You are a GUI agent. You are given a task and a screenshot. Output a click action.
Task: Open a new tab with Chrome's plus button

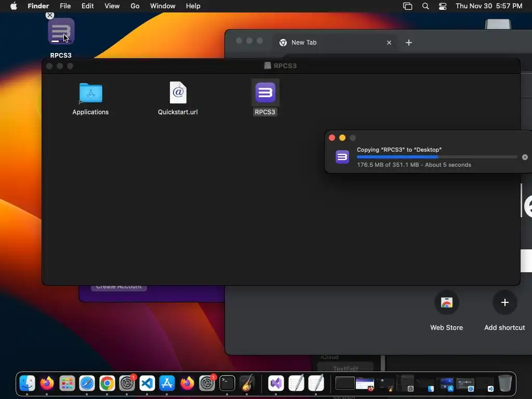[x=409, y=43]
